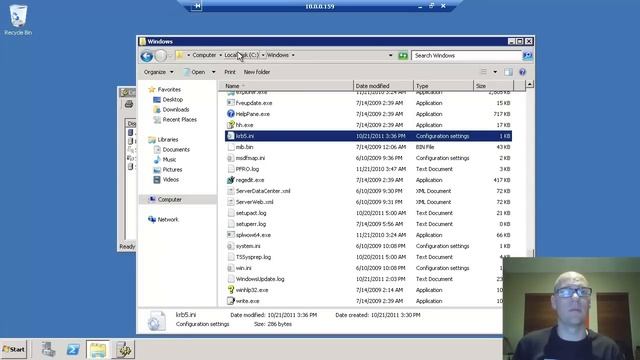Select the winhlp32.exe file icon

[x=231, y=290]
